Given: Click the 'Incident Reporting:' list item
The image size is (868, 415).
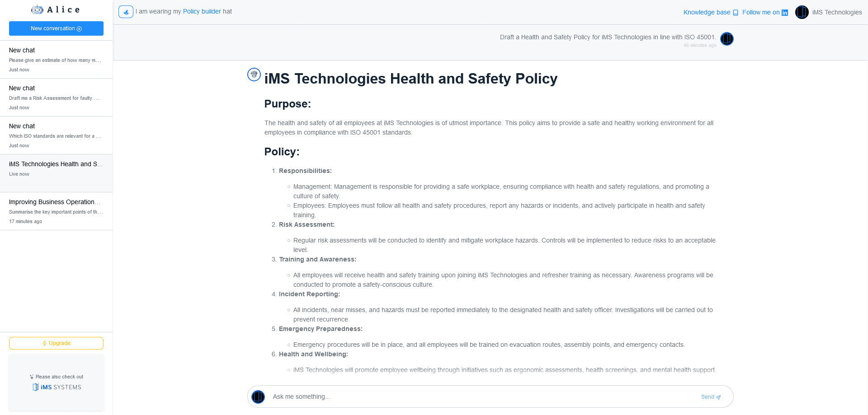Looking at the screenshot, I should (x=309, y=294).
